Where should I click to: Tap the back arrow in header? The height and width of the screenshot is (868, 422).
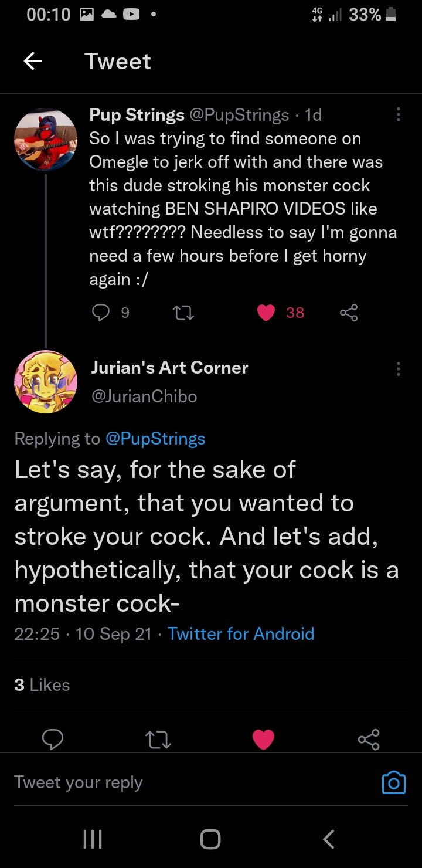33,62
